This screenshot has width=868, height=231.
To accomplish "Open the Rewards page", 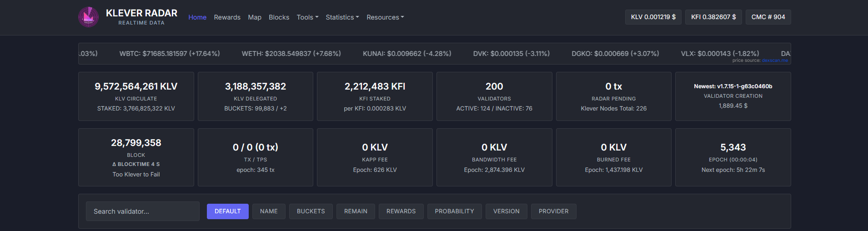I will click(227, 17).
